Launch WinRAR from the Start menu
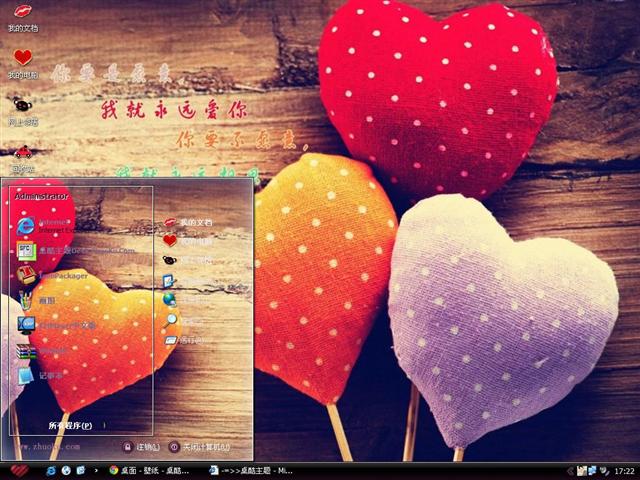Viewport: 640px width, 480px height. tap(42, 351)
